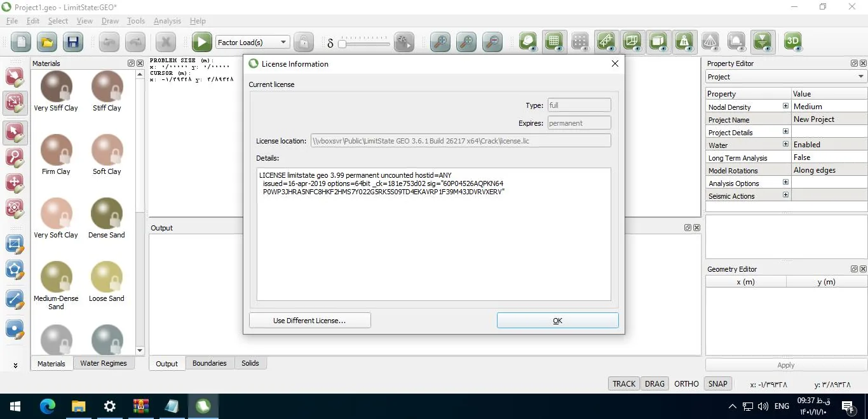Pick the Dense Sand material swatch
This screenshot has height=419, width=868.
tap(106, 213)
